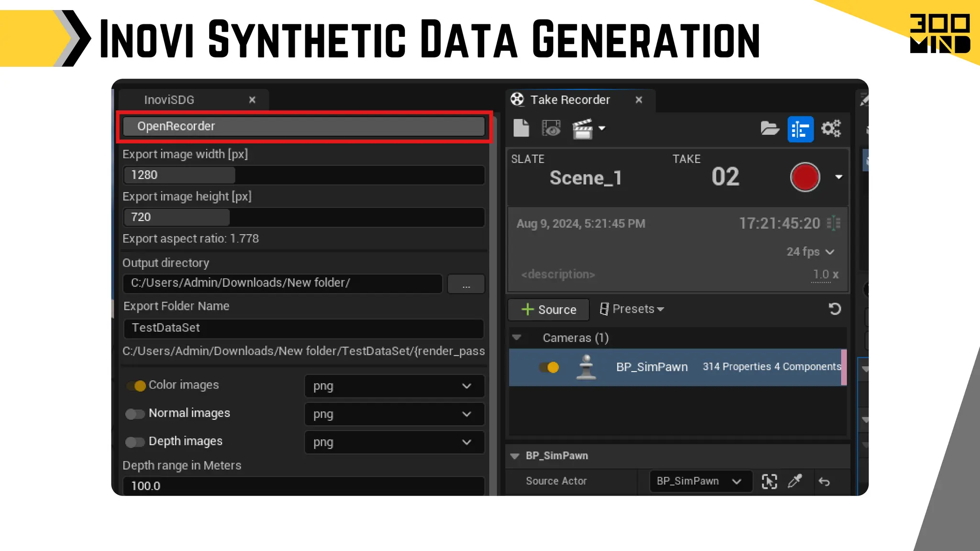Viewport: 980px width, 551px height.
Task: Edit the slate name Scene_1
Action: coord(585,178)
